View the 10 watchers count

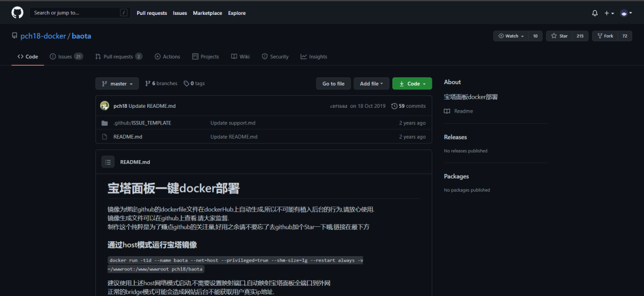[535, 36]
